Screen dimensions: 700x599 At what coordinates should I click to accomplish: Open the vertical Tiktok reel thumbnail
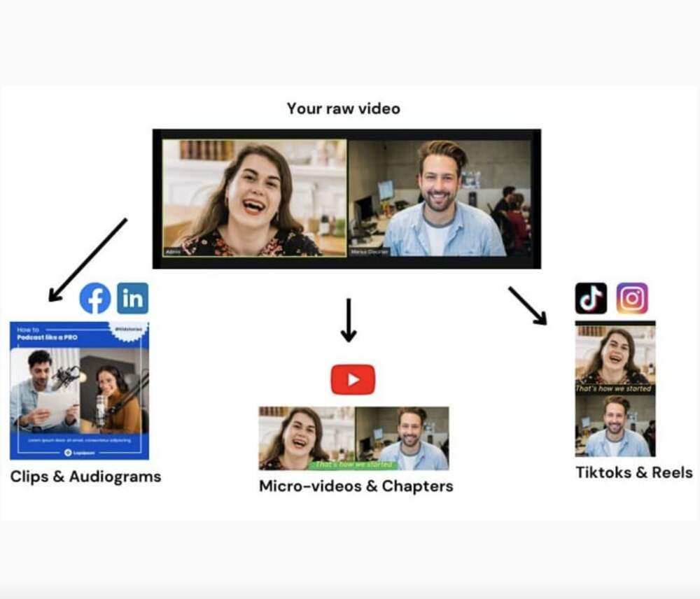[615, 389]
